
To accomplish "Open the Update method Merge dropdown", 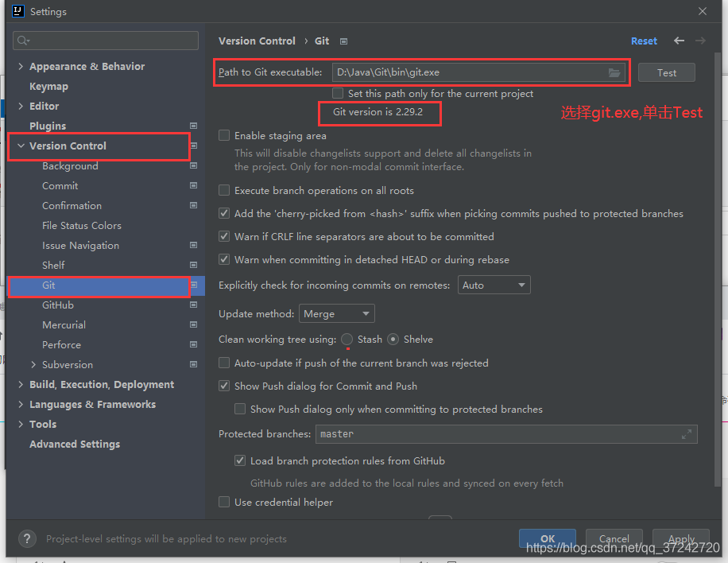I will (337, 314).
